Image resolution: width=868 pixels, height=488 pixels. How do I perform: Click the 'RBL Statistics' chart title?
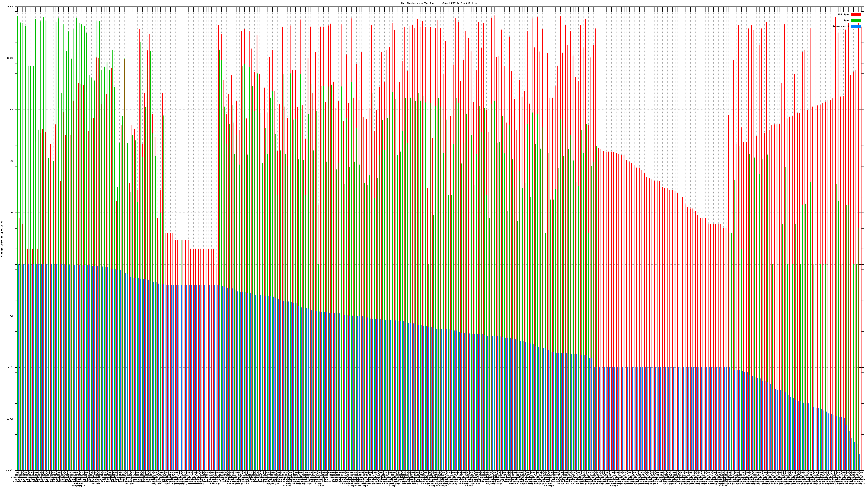pyautogui.click(x=410, y=3)
